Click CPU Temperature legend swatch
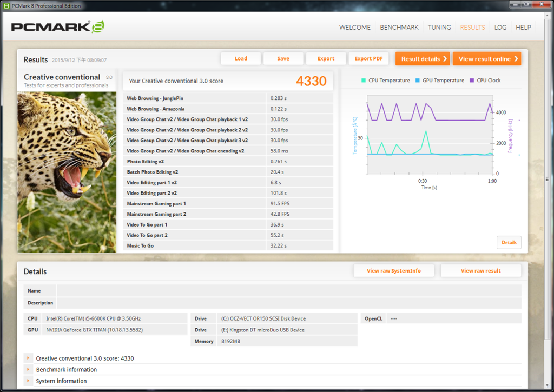The image size is (554, 392). click(x=363, y=81)
